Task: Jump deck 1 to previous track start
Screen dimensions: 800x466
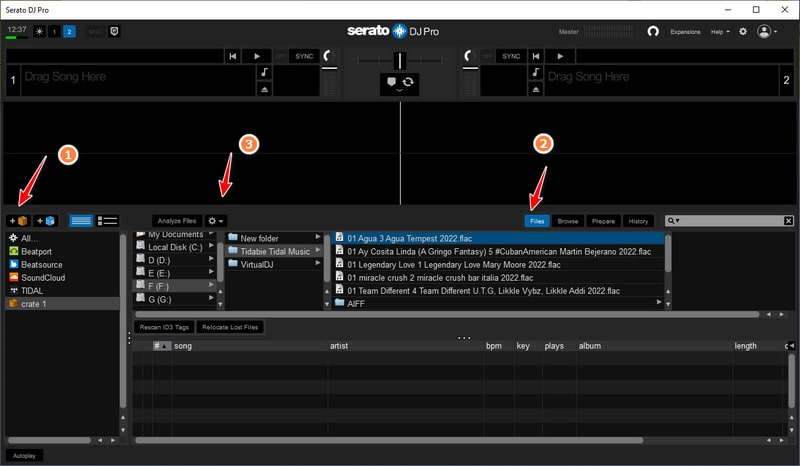Action: point(232,56)
